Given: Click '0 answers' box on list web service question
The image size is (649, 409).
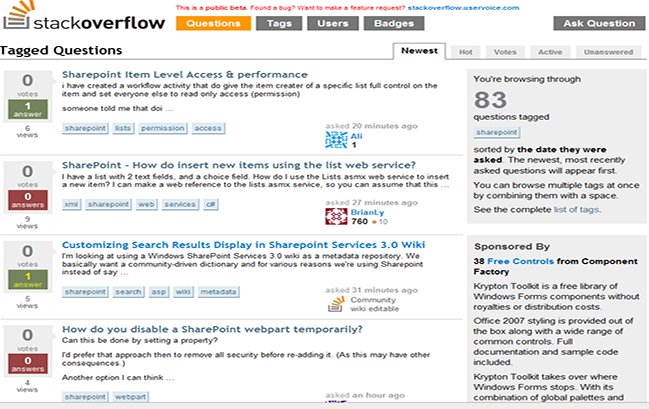Looking at the screenshot, I should point(28,200).
